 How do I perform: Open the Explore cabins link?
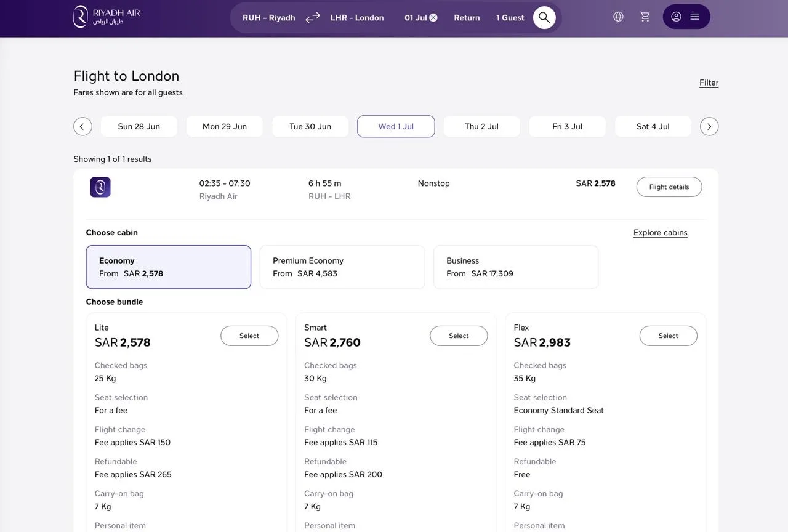[x=661, y=233]
